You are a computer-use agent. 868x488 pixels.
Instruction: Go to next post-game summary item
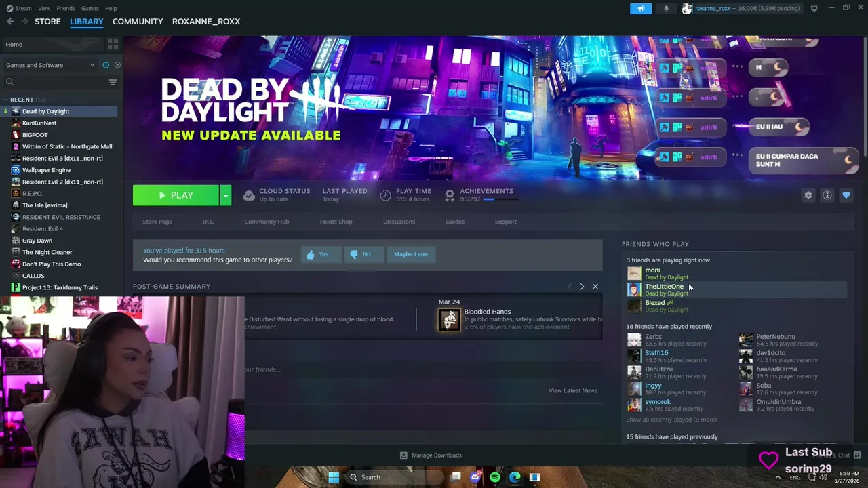pos(582,287)
